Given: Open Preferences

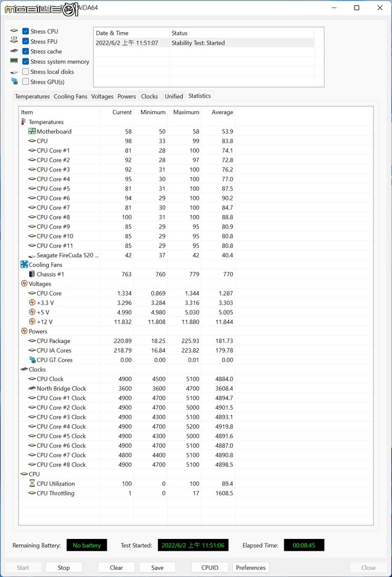Looking at the screenshot, I should click(x=250, y=567).
